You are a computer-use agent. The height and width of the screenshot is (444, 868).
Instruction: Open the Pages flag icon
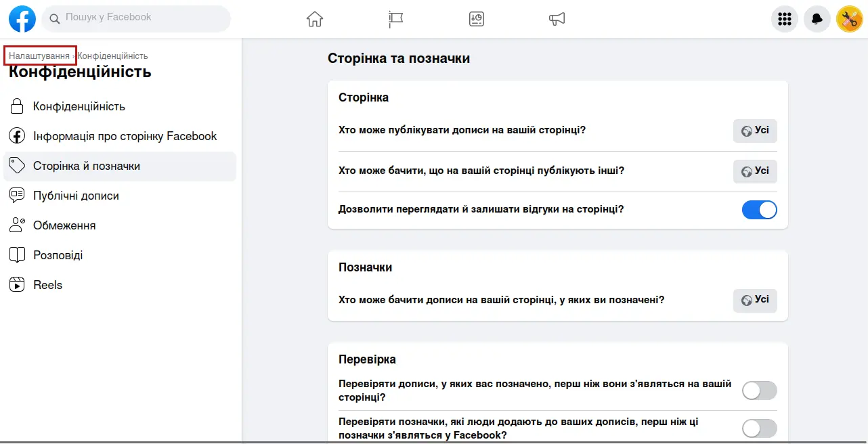396,19
